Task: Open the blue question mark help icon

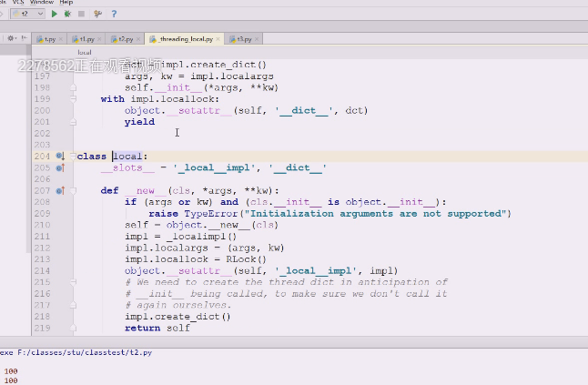Action: (114, 14)
